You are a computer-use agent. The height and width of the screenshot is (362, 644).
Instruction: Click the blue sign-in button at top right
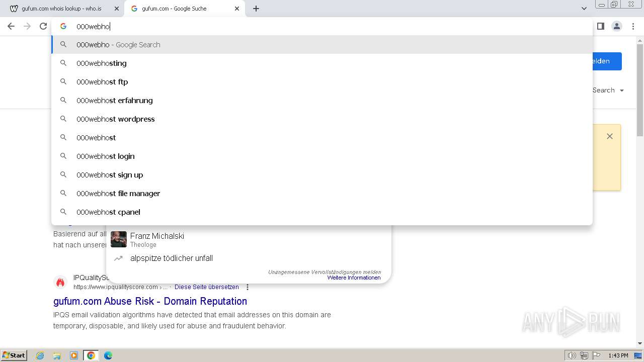point(607,61)
